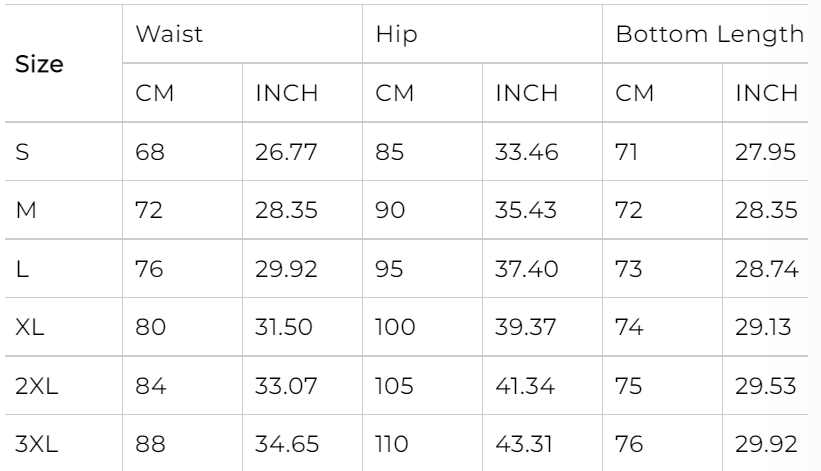This screenshot has height=471, width=821.
Task: Click the INCH subheader under Hip
Action: coord(527,94)
